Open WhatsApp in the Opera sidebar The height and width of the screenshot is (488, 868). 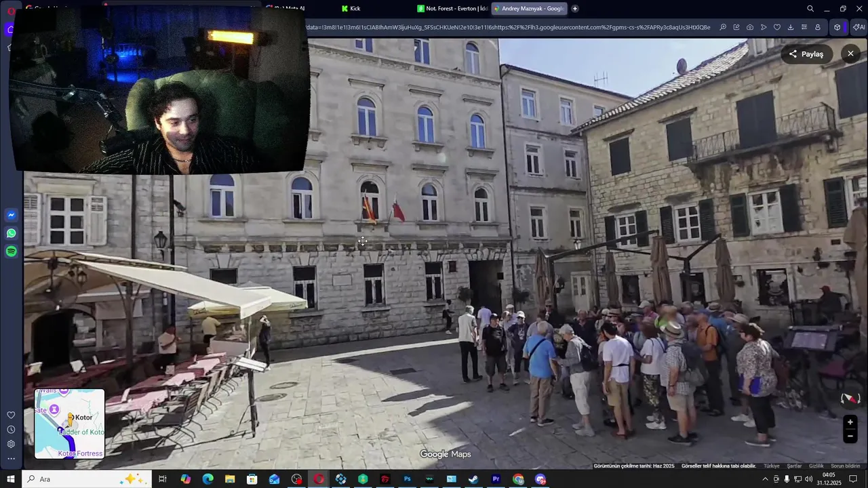click(x=11, y=234)
